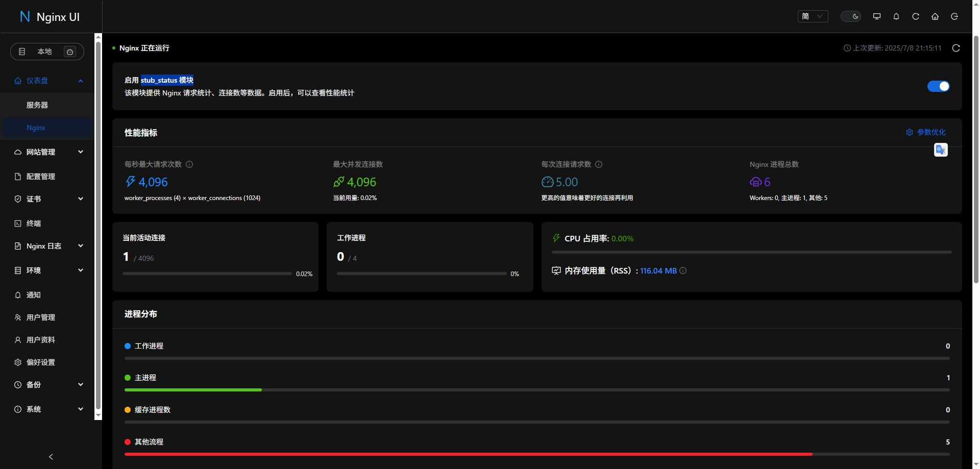The image size is (980, 469).
Task: Disable the stub_status module switch
Action: [938, 86]
